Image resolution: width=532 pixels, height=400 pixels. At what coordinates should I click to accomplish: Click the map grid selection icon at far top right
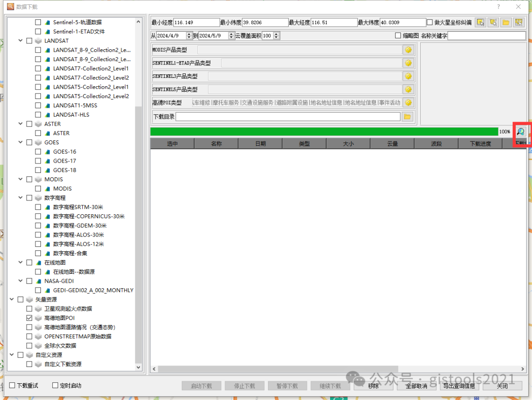(x=519, y=22)
